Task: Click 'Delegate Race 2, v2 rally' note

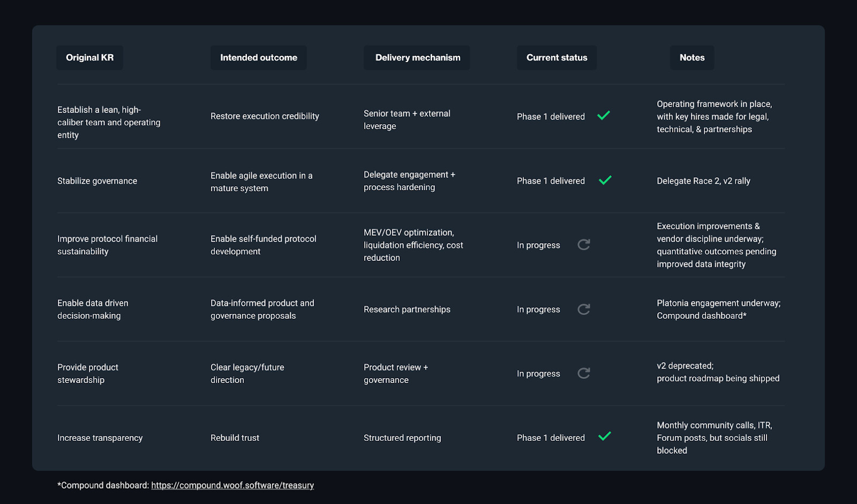Action: (x=703, y=181)
